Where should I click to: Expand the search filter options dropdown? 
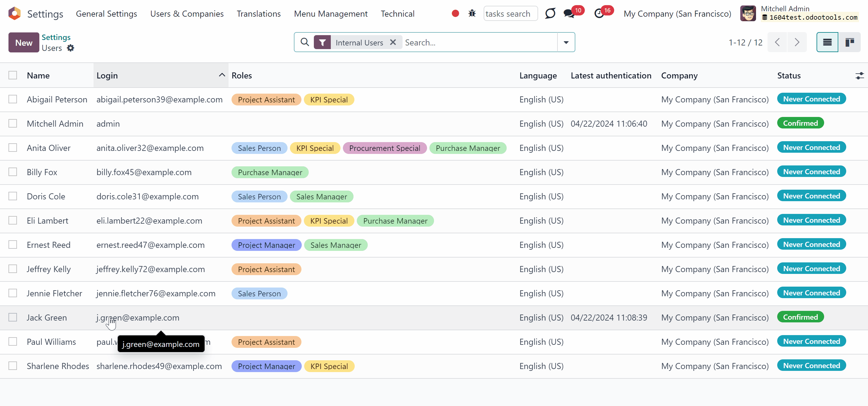click(x=566, y=42)
